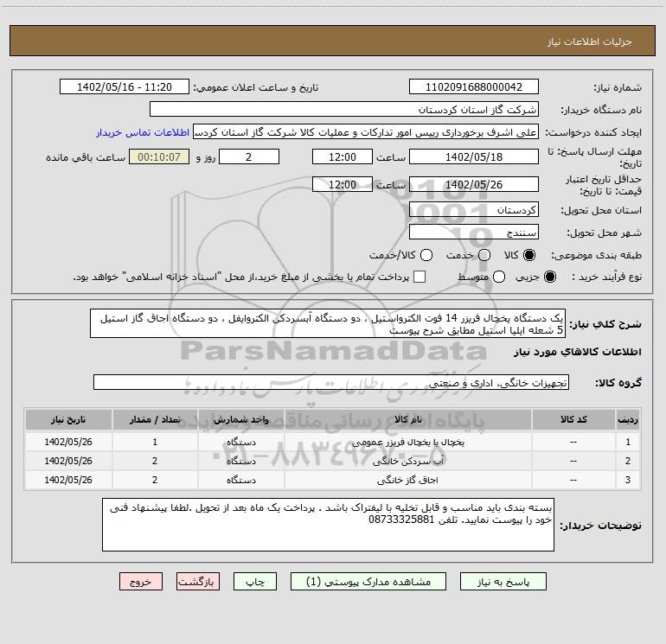Screen dimensions: 666x644
Task: Click date cell of اجاق گاز خانگی row
Action: point(68,480)
